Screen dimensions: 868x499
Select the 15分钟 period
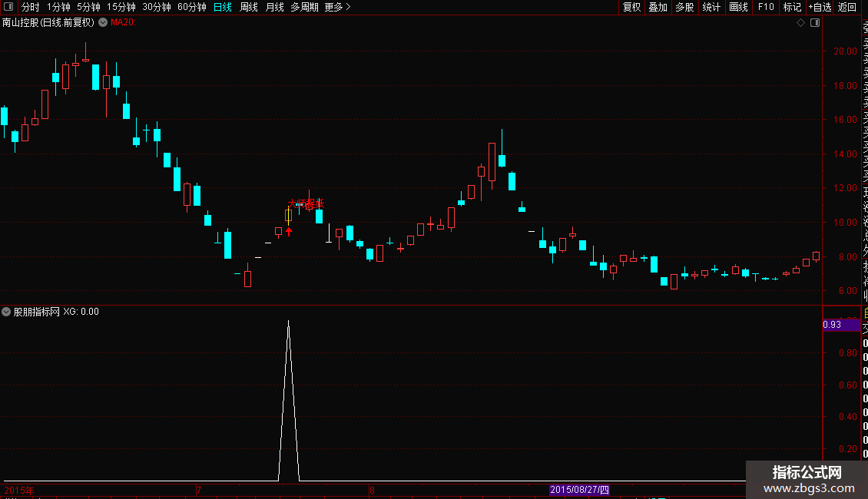121,7
